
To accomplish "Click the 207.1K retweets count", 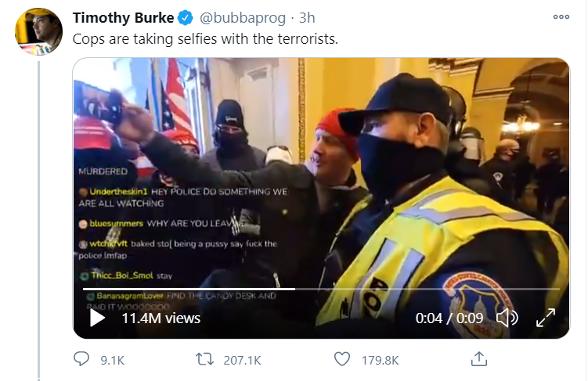I will (242, 361).
